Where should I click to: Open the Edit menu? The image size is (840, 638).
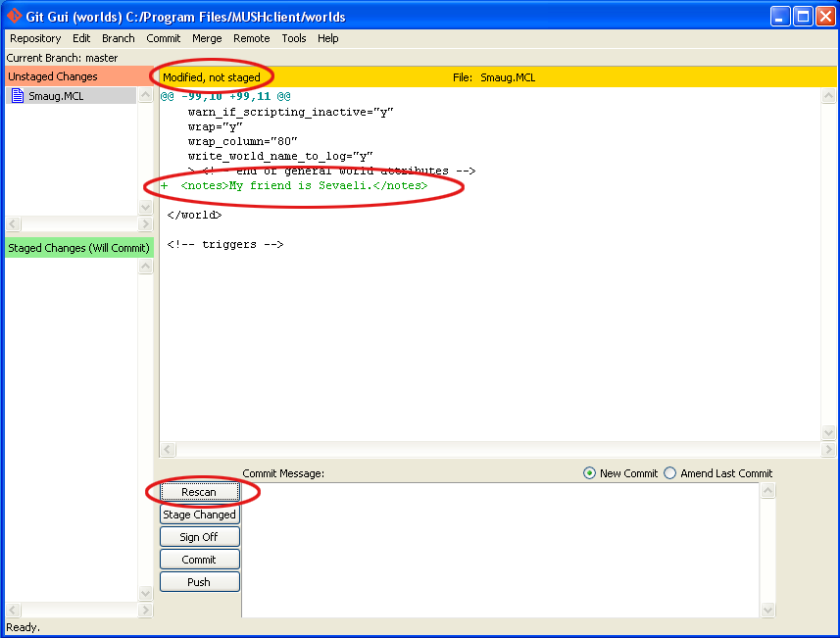81,38
